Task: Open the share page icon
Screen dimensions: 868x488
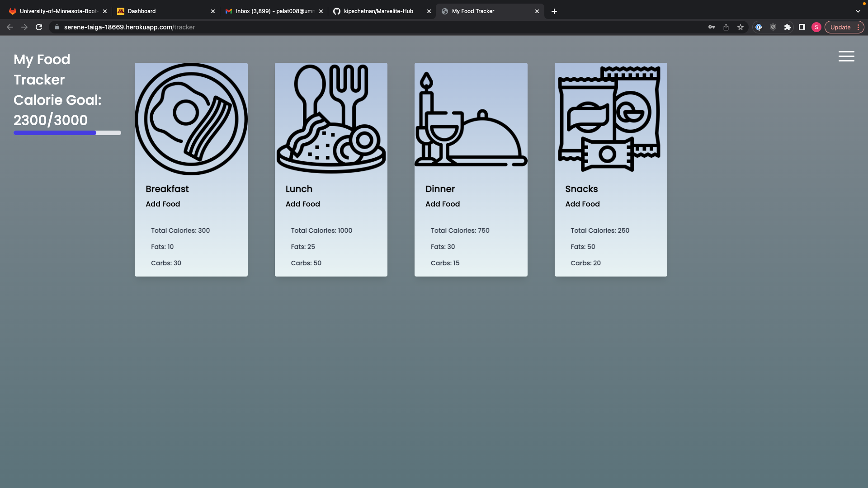Action: (x=726, y=27)
